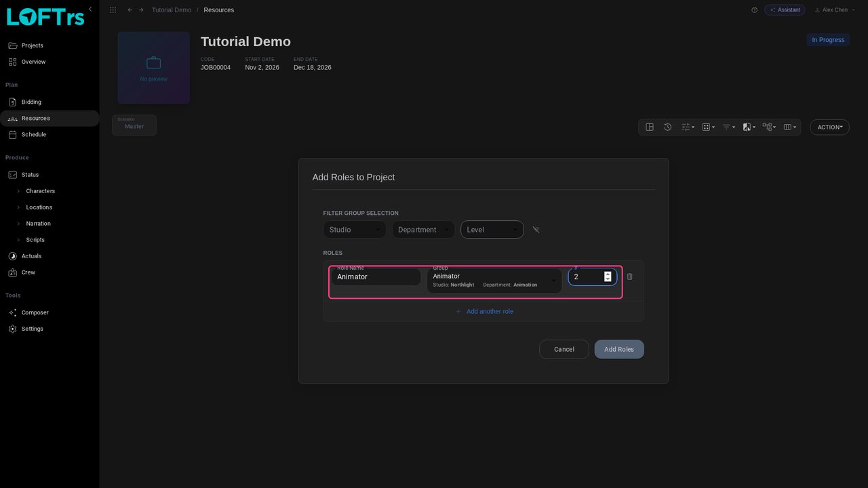Open the columns dropdown in toolbar

tap(789, 127)
